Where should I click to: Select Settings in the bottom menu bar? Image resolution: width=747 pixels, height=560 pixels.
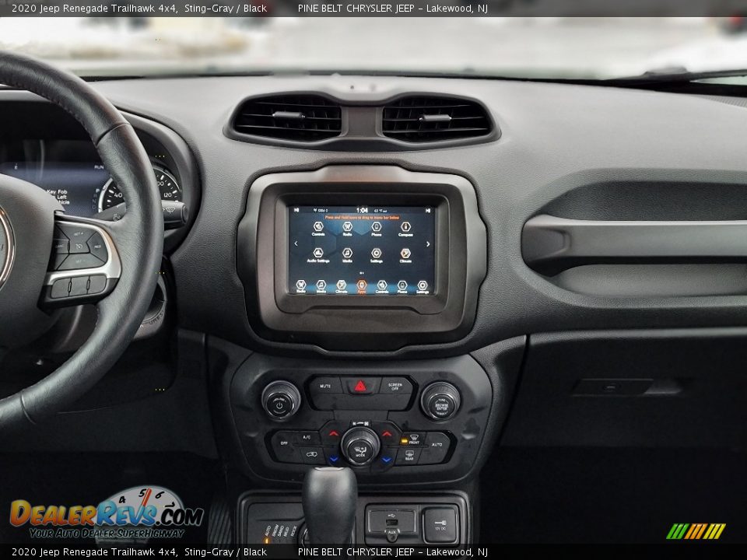(422, 287)
